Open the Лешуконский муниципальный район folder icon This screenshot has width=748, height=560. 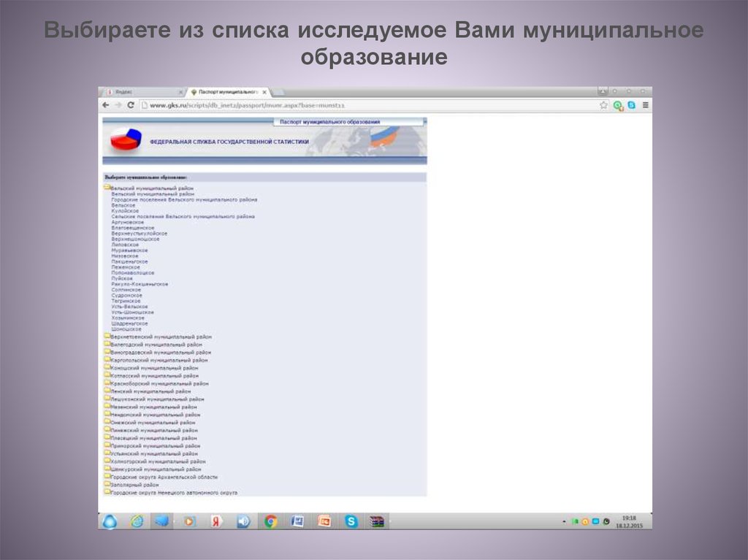click(107, 399)
